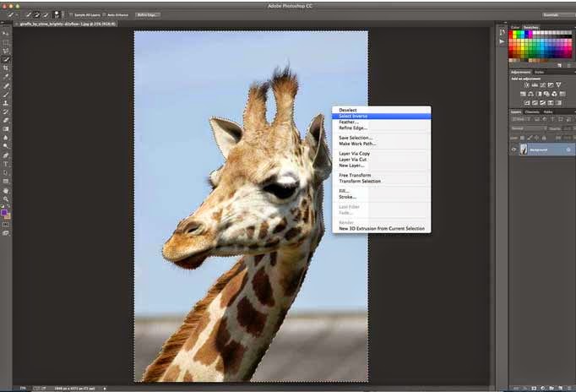Select the Quick Selection tool in toolbox

6,59
